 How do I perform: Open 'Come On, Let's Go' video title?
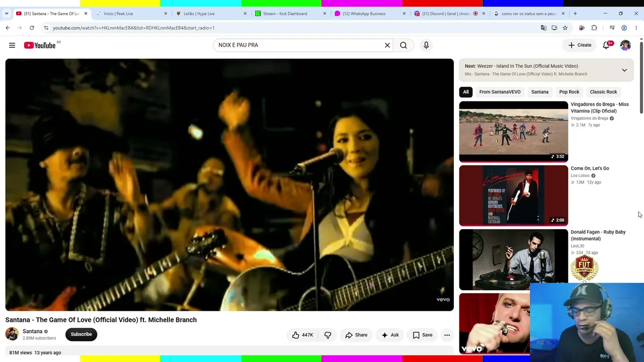[x=590, y=168]
